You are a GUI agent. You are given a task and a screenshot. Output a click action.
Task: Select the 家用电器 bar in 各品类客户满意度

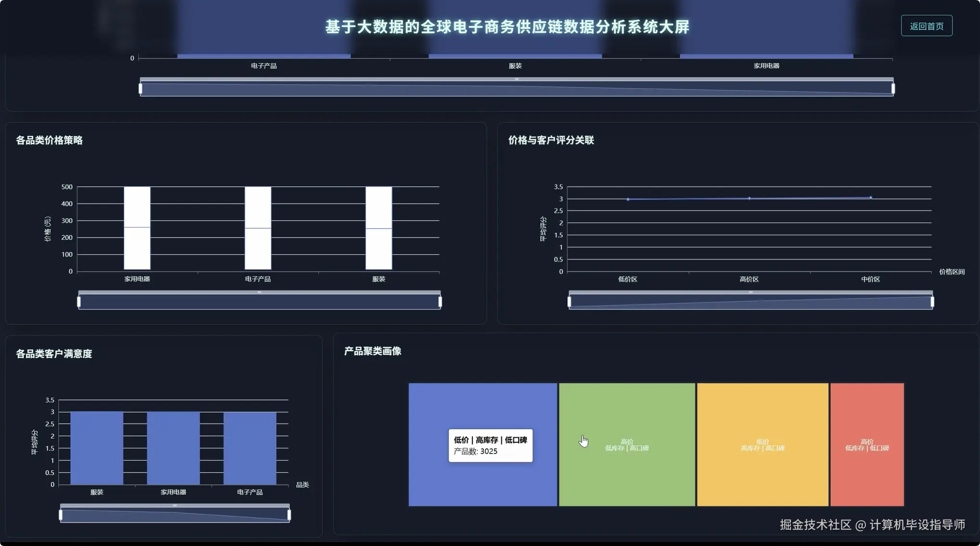(173, 448)
